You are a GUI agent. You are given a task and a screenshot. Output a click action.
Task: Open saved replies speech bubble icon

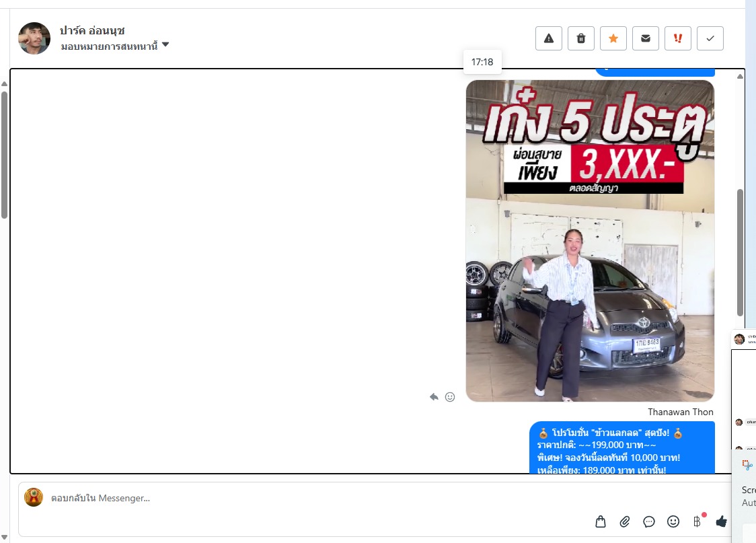click(x=649, y=521)
